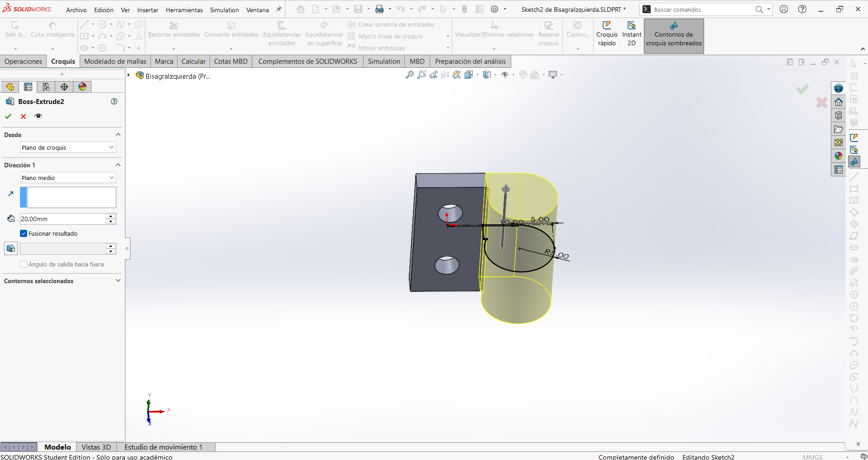The width and height of the screenshot is (868, 460).
Task: Click the Croquis rápido icon
Action: [x=607, y=34]
